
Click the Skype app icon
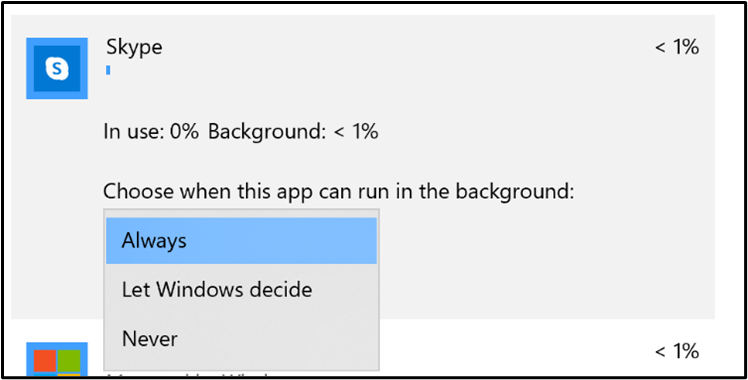pos(57,68)
